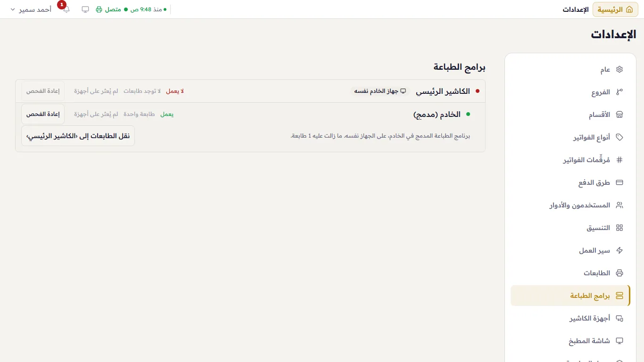Screen dimensions: 644x362
Task: Click the لا توجد طابعات label
Action: [142, 91]
